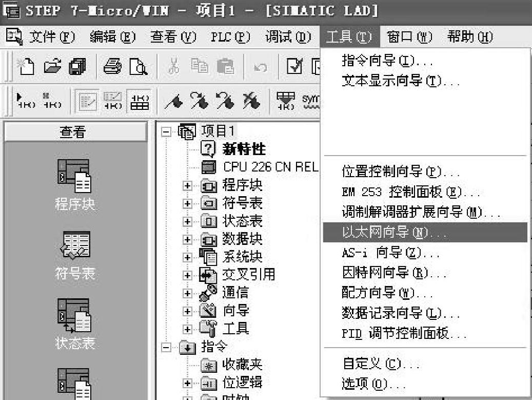Image resolution: width=532 pixels, height=400 pixels.
Task: Click the previous bookmark icon
Action: 225,101
